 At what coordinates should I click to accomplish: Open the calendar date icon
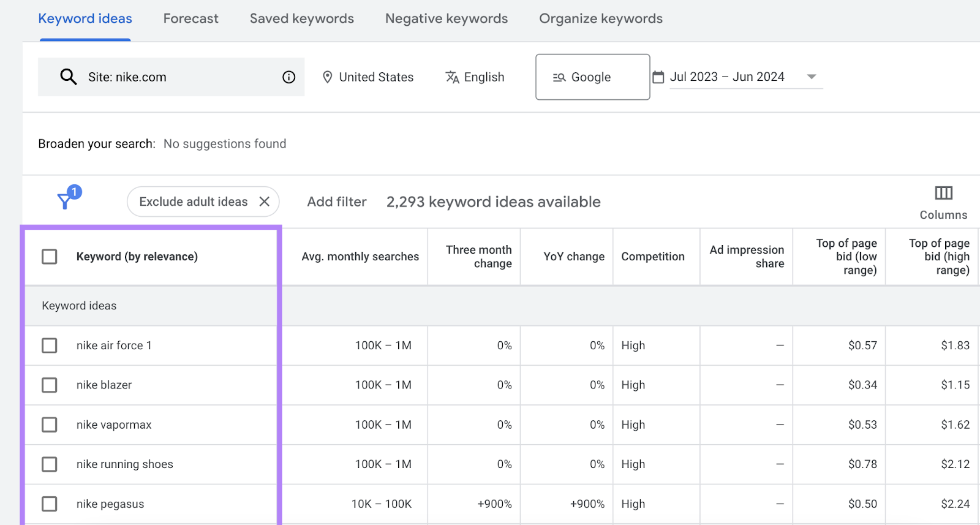[658, 77]
